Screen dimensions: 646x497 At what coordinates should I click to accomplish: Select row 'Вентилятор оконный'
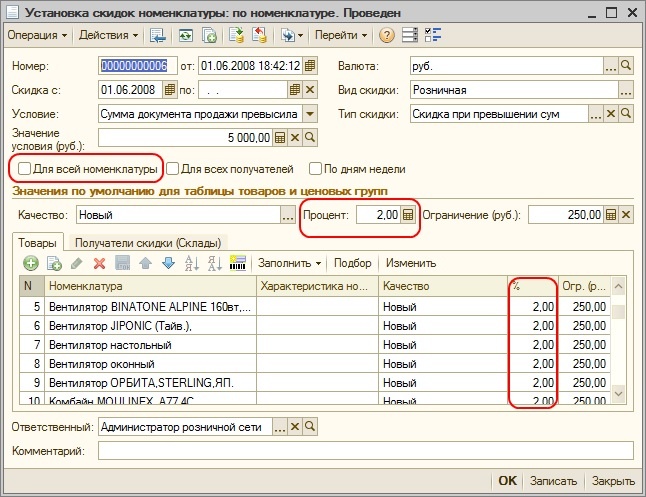coord(315,363)
